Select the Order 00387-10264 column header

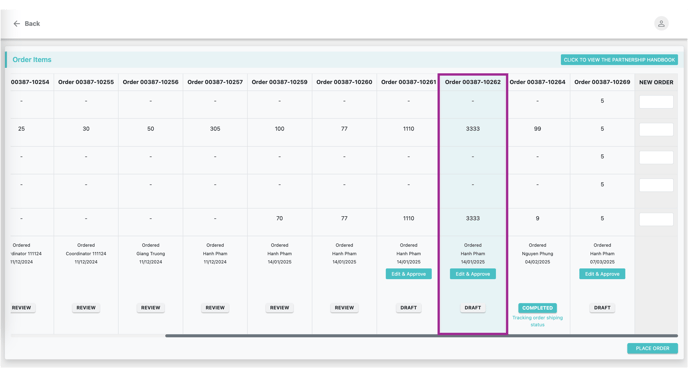[538, 82]
